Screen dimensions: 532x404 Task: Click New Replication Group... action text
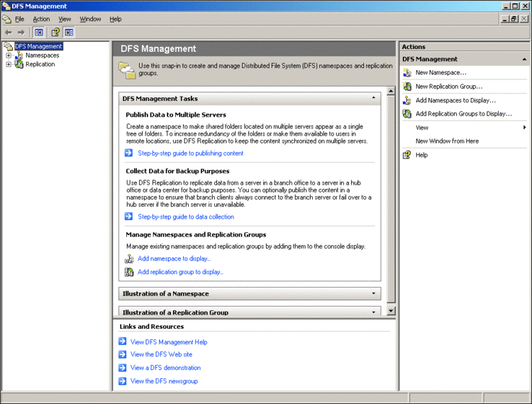449,87
